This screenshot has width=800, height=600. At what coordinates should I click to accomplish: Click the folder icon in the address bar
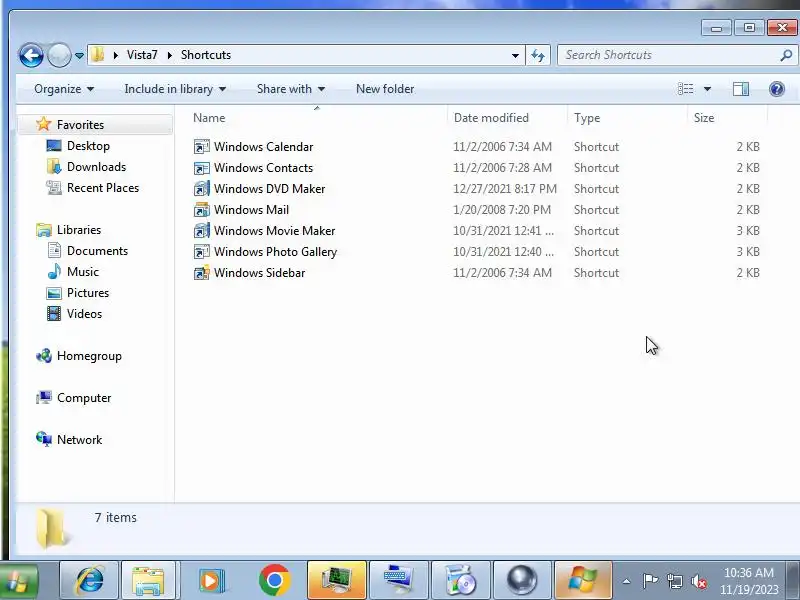pos(97,55)
